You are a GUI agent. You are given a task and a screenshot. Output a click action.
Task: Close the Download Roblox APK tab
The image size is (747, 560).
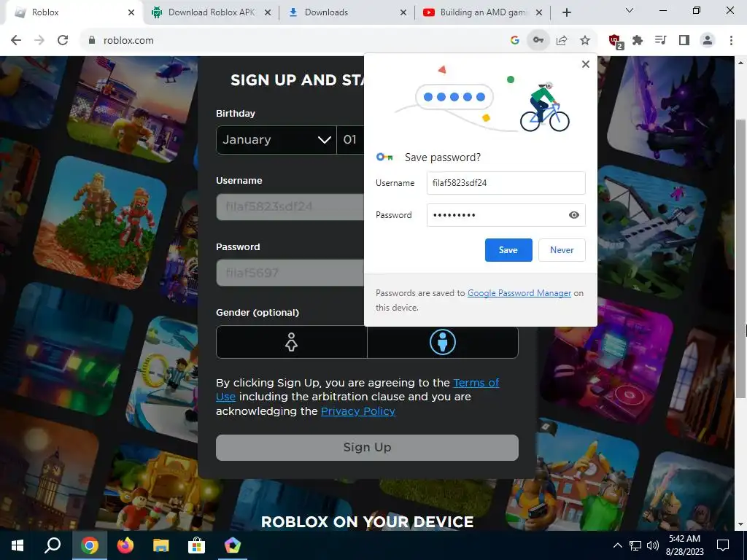point(268,12)
